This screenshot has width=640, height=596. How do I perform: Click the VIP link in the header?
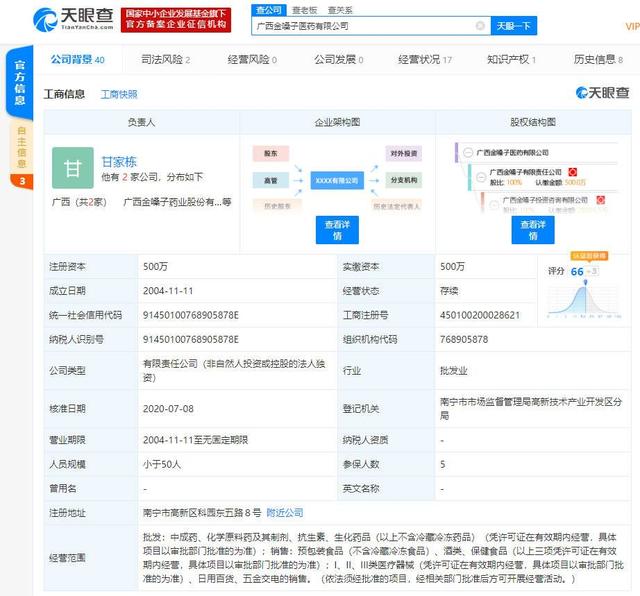pyautogui.click(x=632, y=27)
